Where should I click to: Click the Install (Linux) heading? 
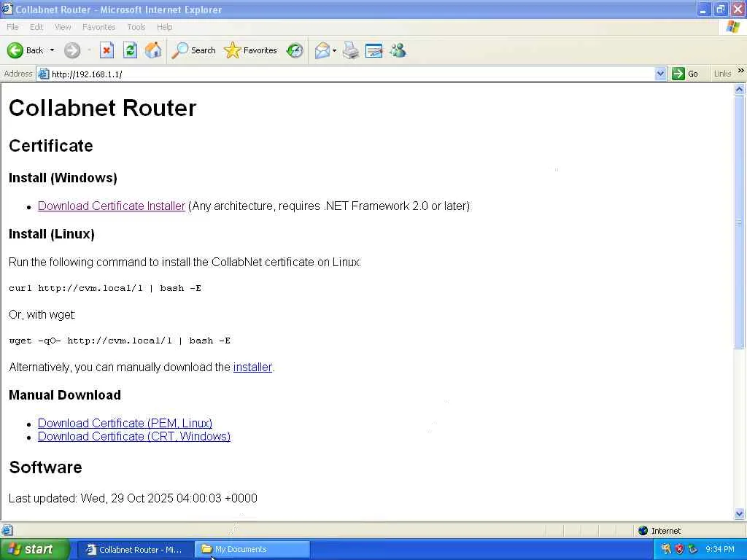(x=52, y=234)
